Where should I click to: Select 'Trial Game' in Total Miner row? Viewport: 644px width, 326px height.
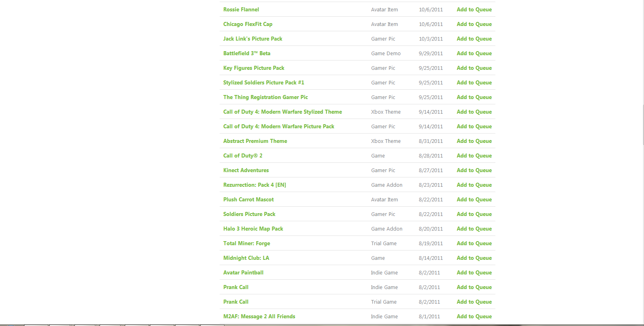384,243
